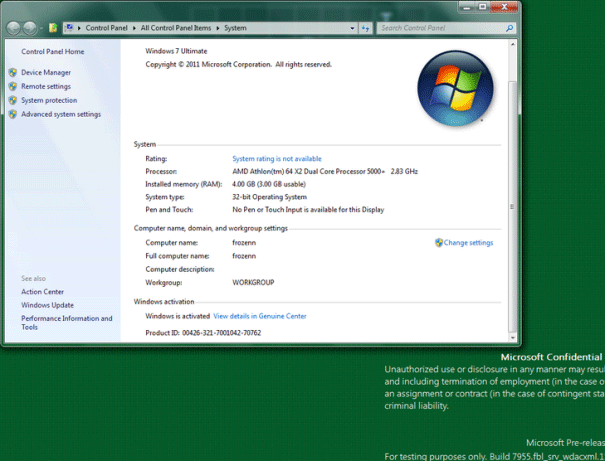Image resolution: width=605 pixels, height=461 pixels.
Task: Open Action Center under See also
Action: 42,292
